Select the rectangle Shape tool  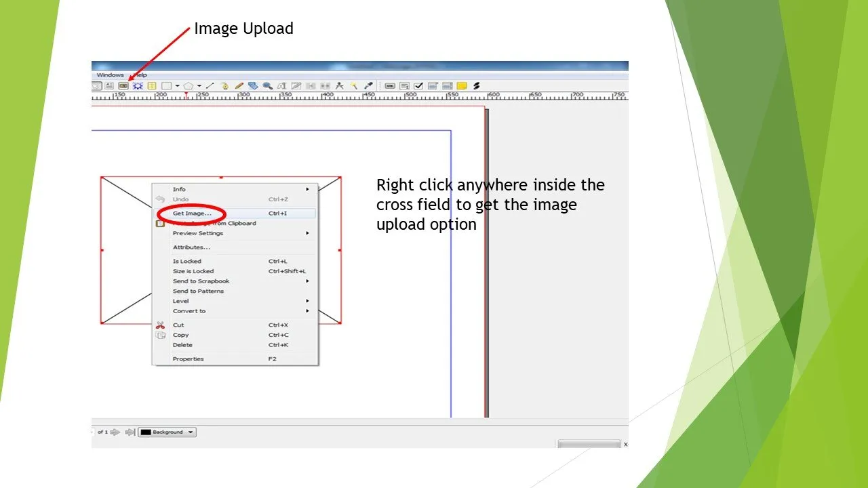pyautogui.click(x=166, y=86)
